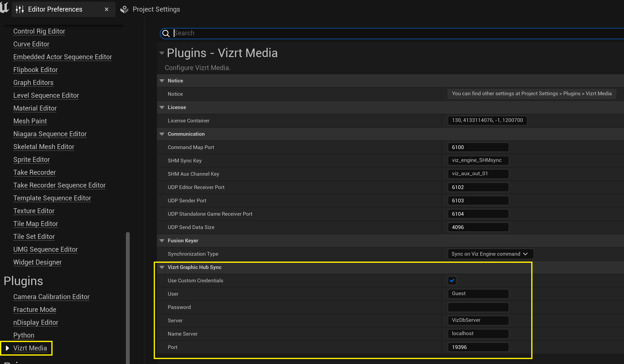Collapse the Fusion Keyer section
The width and height of the screenshot is (624, 364).
[162, 241]
